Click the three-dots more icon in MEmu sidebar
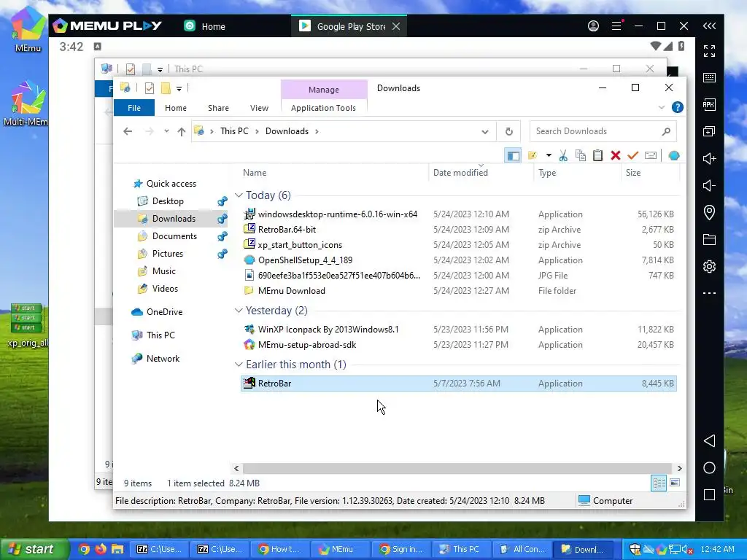Viewport: 747px width, 560px height. pyautogui.click(x=709, y=293)
